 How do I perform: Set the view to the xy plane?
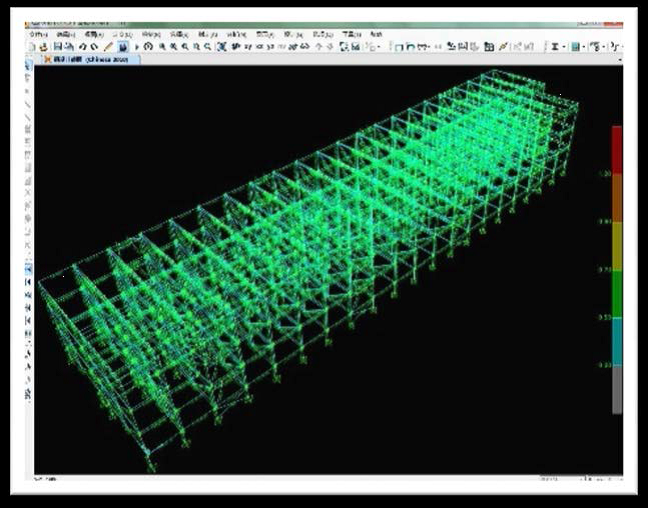tap(248, 47)
